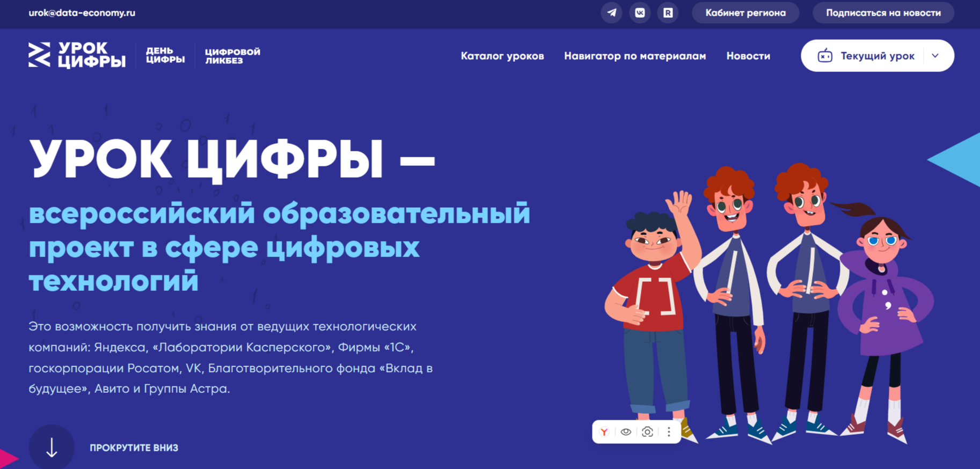Viewport: 980px width, 469px height.
Task: Click the Yandex logo in floating toolbar
Action: (x=604, y=432)
